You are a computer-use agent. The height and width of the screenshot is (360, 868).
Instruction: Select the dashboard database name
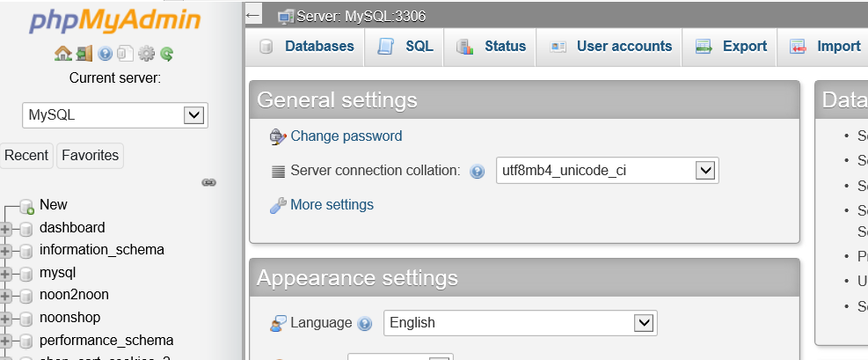[x=72, y=228]
